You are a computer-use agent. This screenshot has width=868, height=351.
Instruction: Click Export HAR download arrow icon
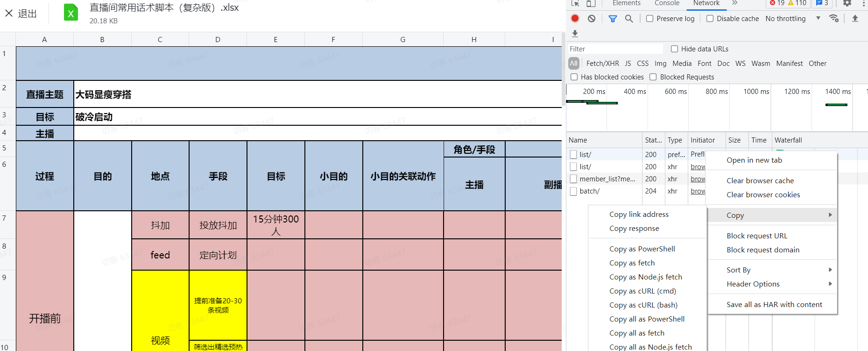tap(575, 34)
